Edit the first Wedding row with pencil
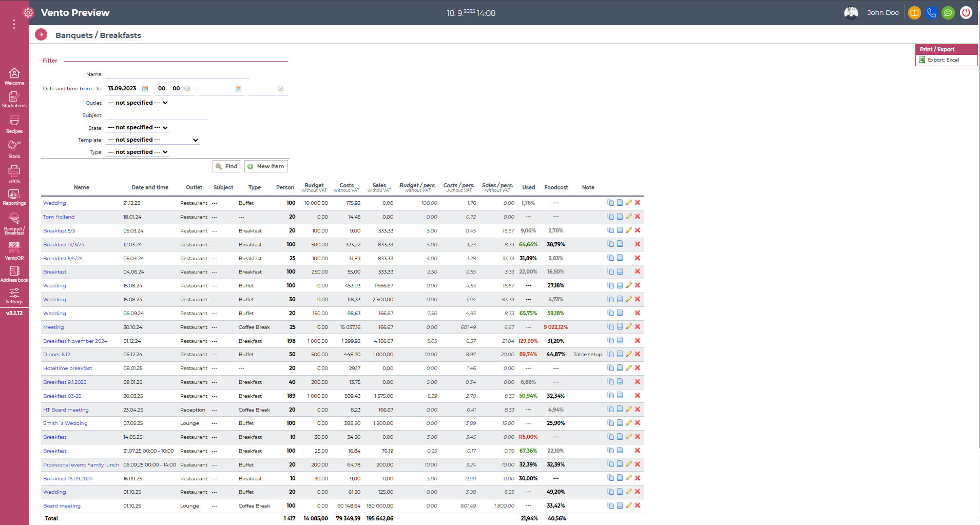 click(628, 203)
